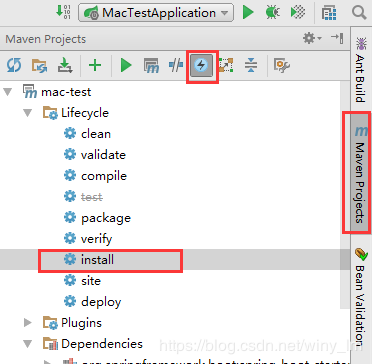Collapse the Lifecycle tree node

pos(28,113)
